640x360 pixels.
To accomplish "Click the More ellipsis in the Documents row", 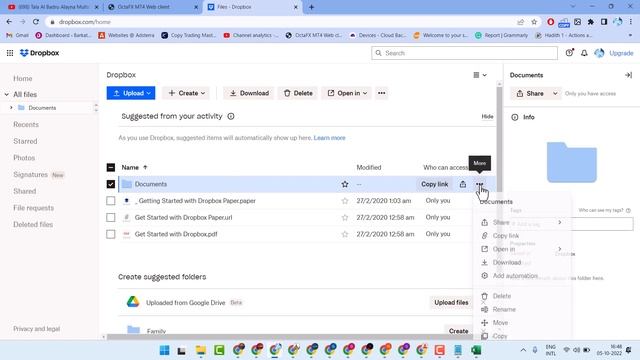I will pos(479,184).
